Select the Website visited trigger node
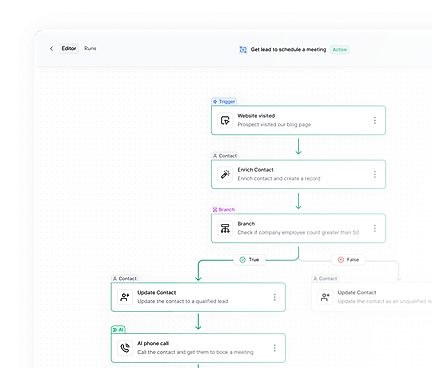 pos(298,120)
